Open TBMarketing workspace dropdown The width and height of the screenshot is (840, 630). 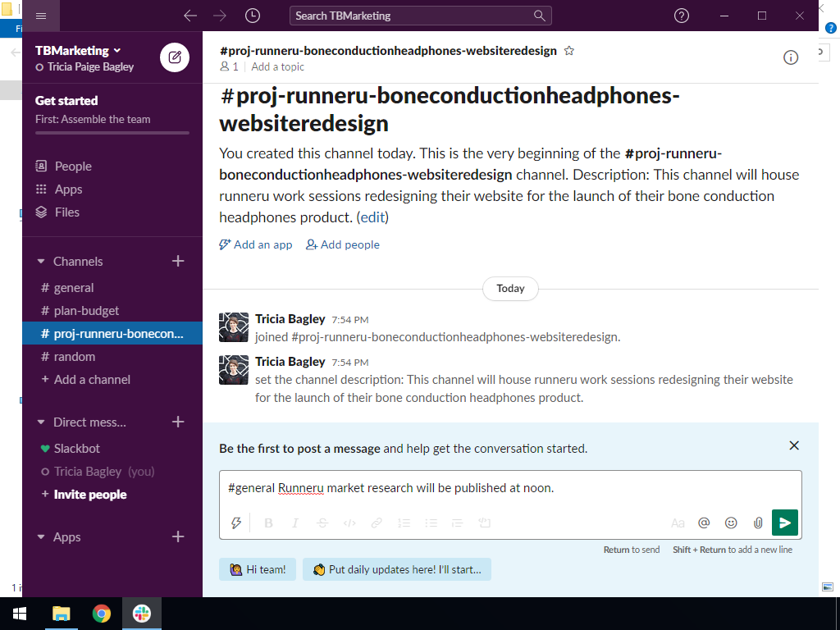[x=78, y=50]
